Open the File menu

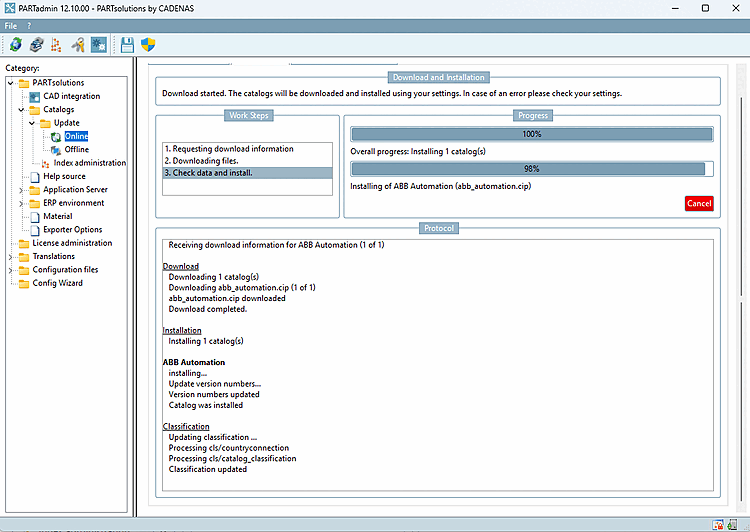click(11, 26)
